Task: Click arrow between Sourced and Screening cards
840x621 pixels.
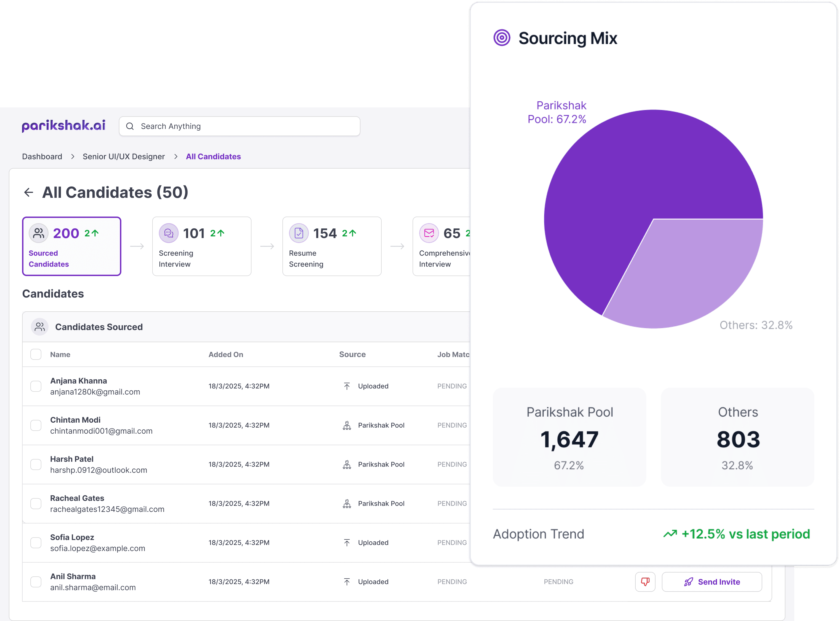Action: point(137,246)
